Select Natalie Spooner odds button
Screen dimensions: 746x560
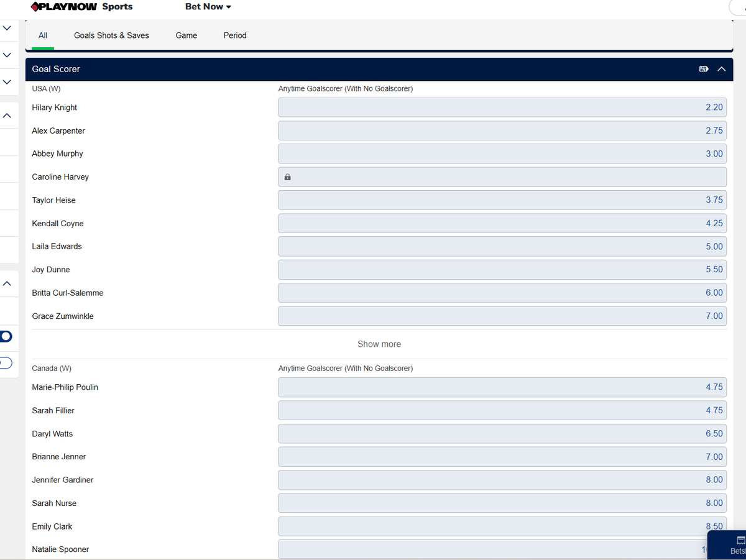(x=502, y=549)
